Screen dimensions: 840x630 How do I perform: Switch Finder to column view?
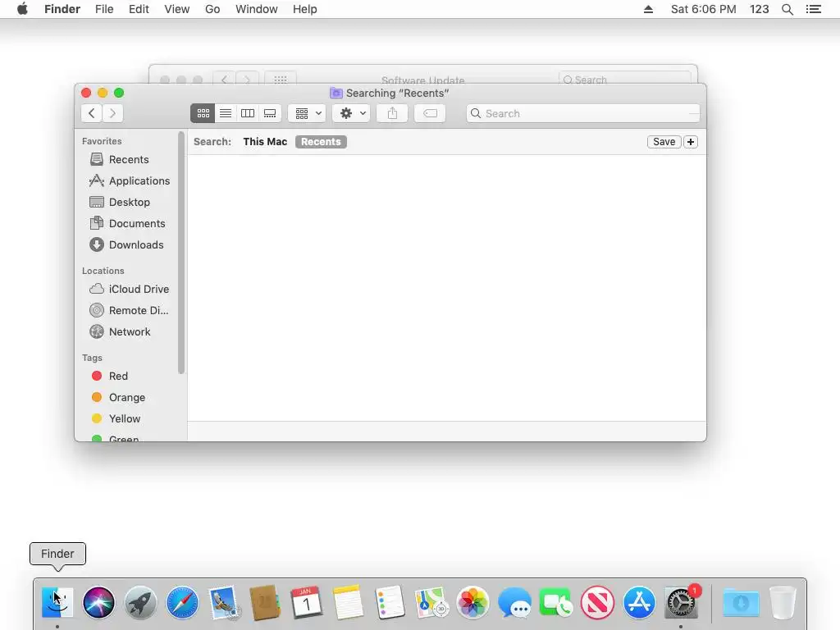tap(248, 113)
